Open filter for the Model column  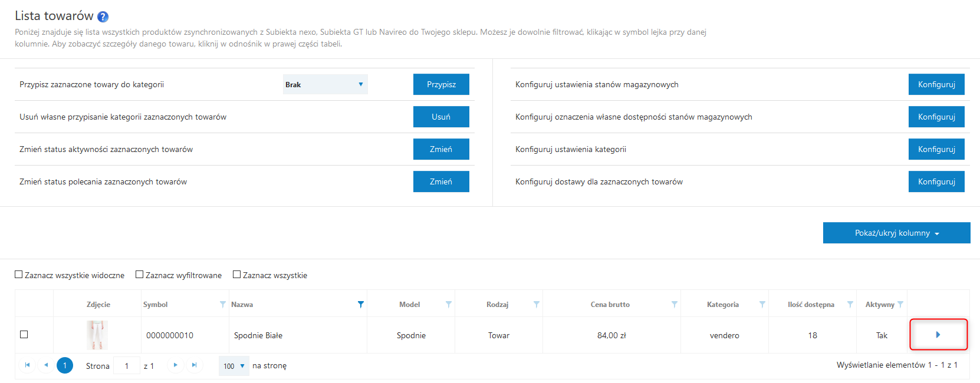click(449, 305)
